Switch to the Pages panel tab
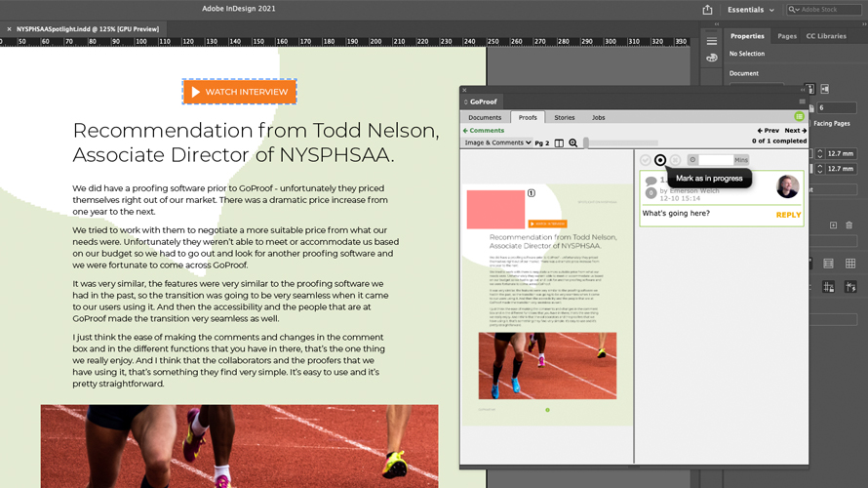The image size is (868, 488). pyautogui.click(x=786, y=36)
